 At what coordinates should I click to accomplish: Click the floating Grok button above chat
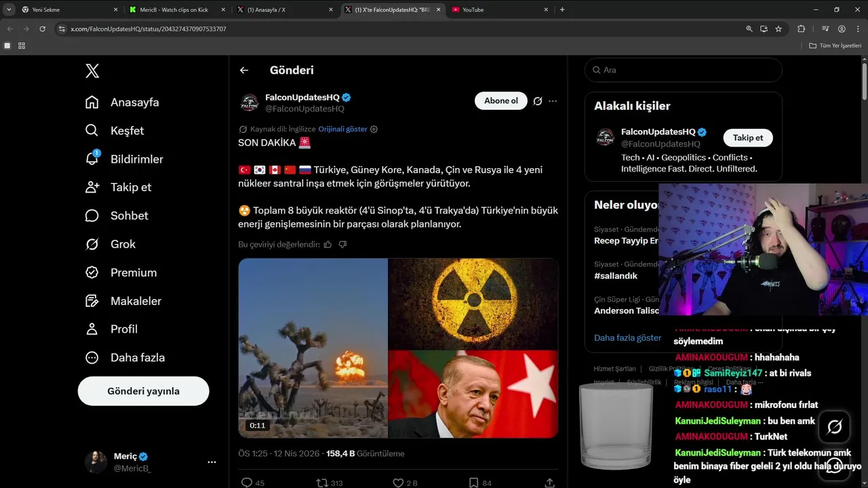(x=835, y=427)
